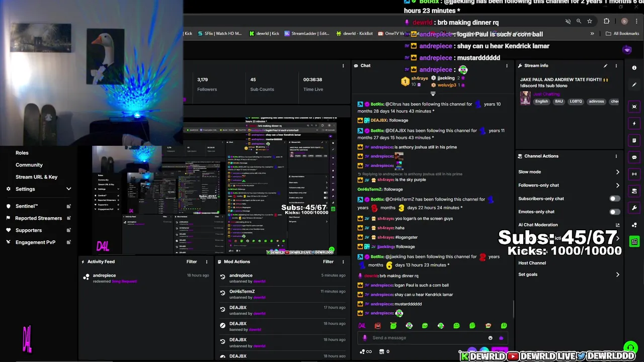Image resolution: width=644 pixels, height=362 pixels.
Task: Expand Set goals options
Action: tap(617, 275)
